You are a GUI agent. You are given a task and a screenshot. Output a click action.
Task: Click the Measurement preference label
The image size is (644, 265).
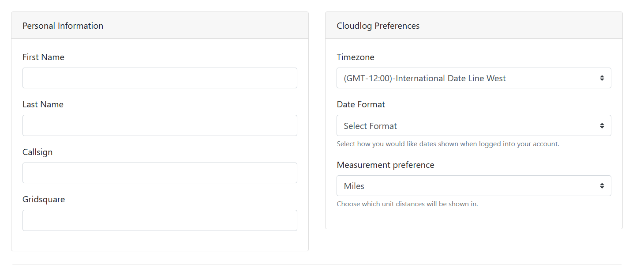(x=386, y=165)
